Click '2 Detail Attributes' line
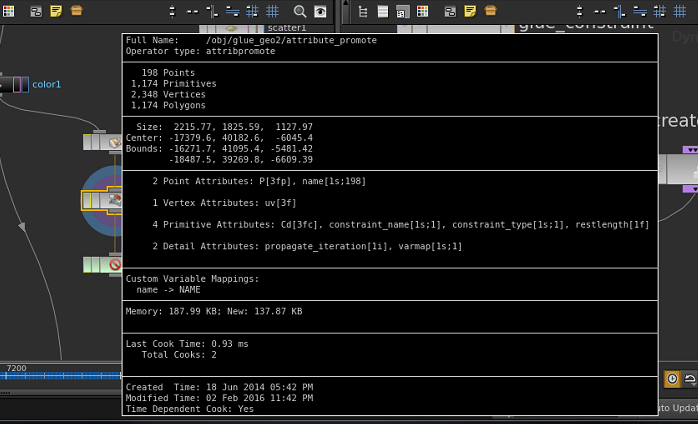Viewport: 698px width, 424px height. (307, 246)
